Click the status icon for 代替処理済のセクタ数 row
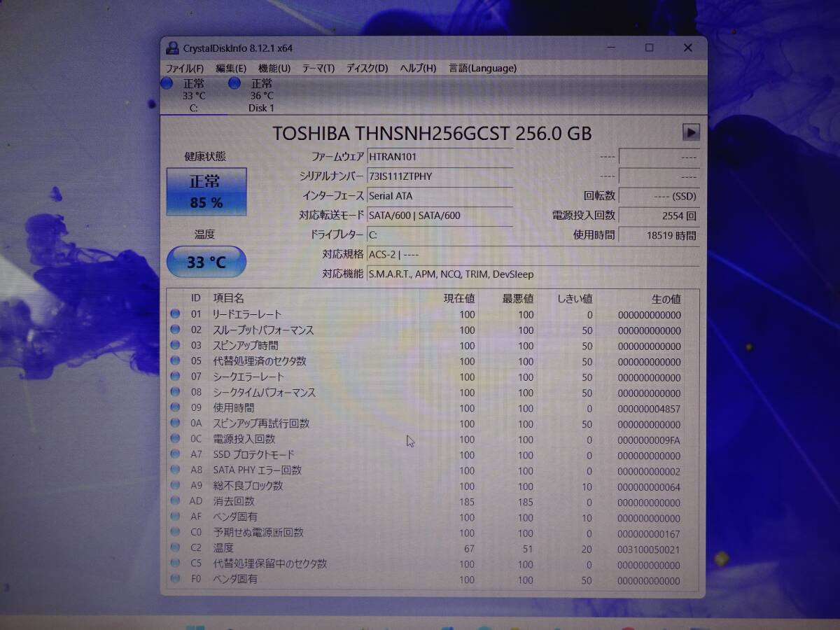Screen dimensions: 840x630 point(175,361)
